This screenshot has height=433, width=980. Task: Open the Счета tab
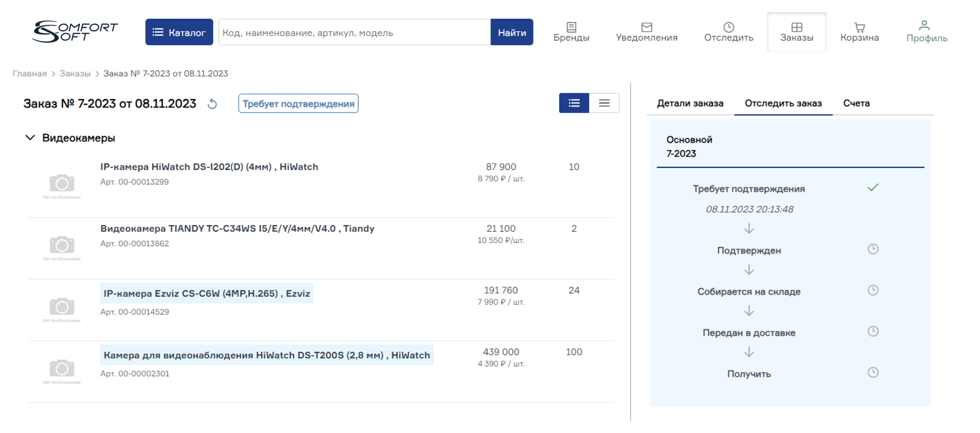(856, 103)
